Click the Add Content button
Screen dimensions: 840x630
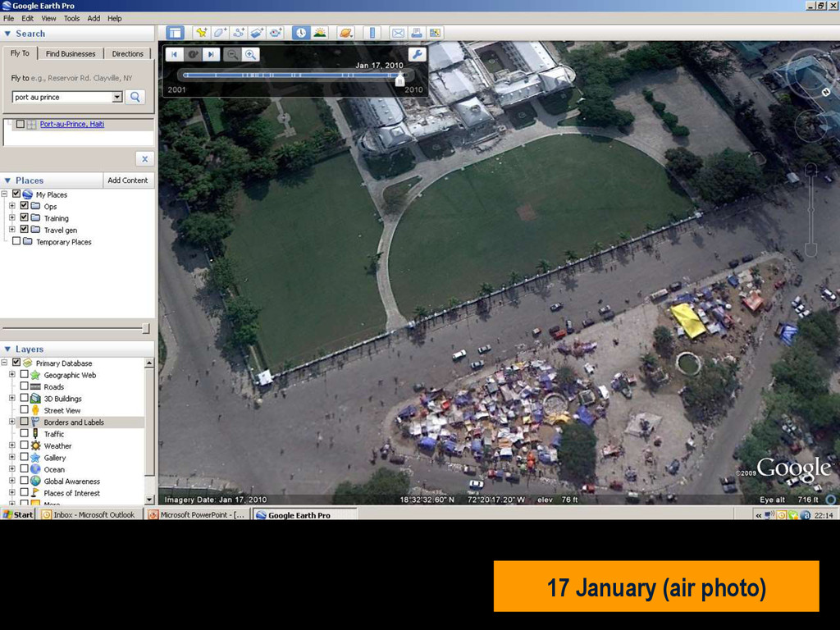[x=127, y=180]
